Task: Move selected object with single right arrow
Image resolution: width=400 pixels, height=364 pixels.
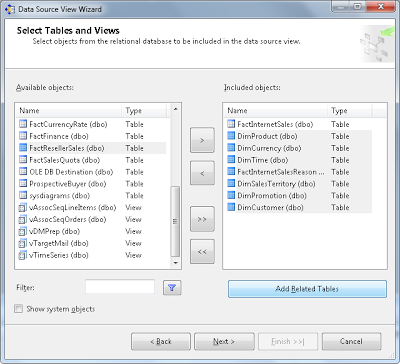Action: 202,140
